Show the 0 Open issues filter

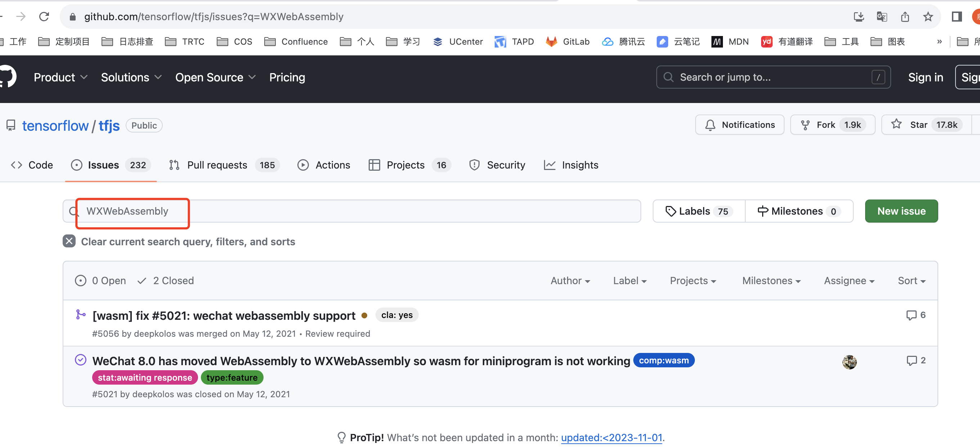101,281
